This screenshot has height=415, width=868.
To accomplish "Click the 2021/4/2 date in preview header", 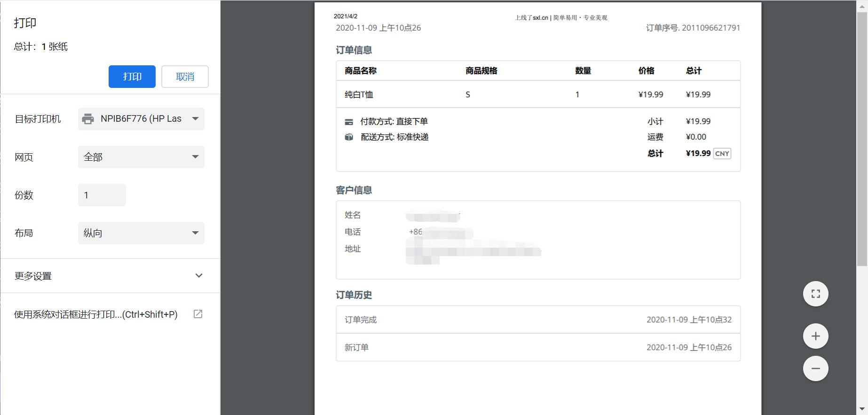I will pos(346,16).
